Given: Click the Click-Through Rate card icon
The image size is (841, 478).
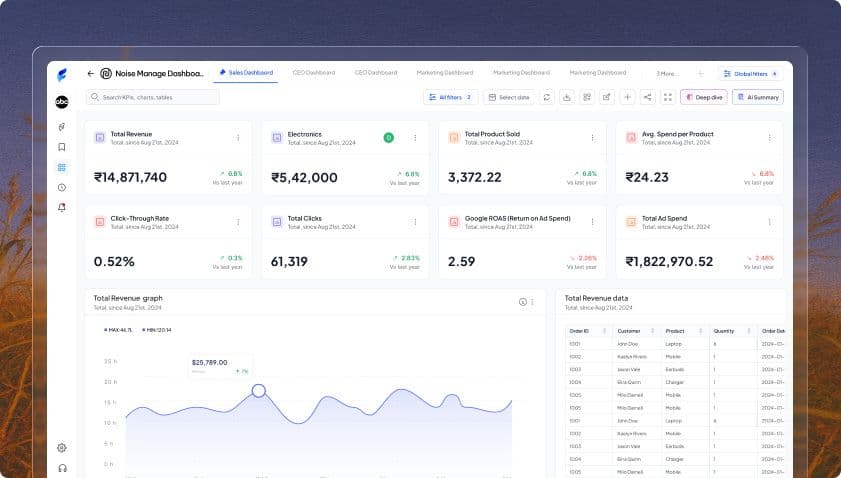Looking at the screenshot, I should (x=100, y=222).
